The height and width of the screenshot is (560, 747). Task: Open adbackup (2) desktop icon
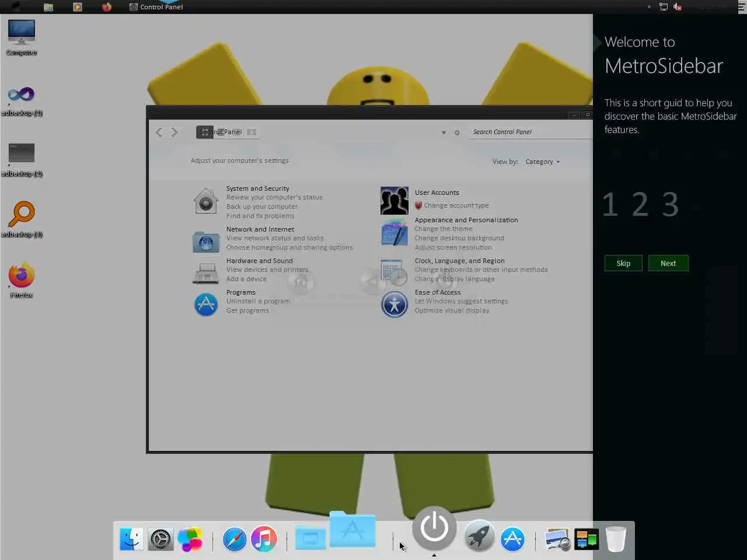[x=22, y=160]
